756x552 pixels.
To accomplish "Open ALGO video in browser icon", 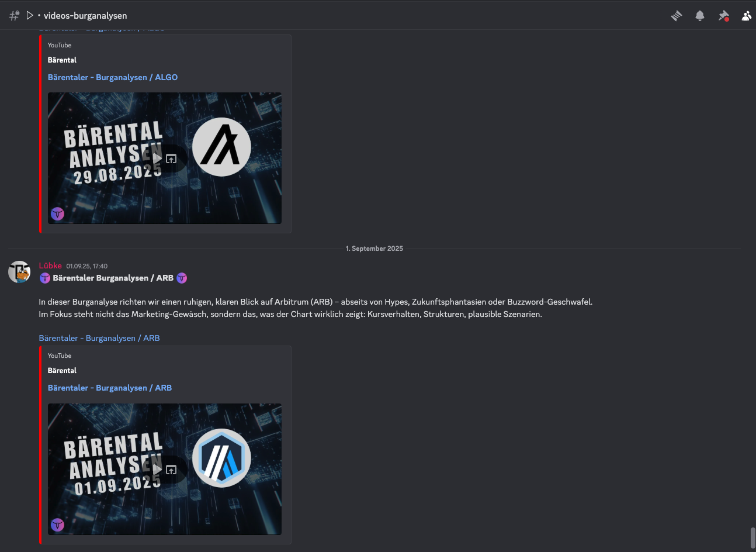I will [171, 158].
